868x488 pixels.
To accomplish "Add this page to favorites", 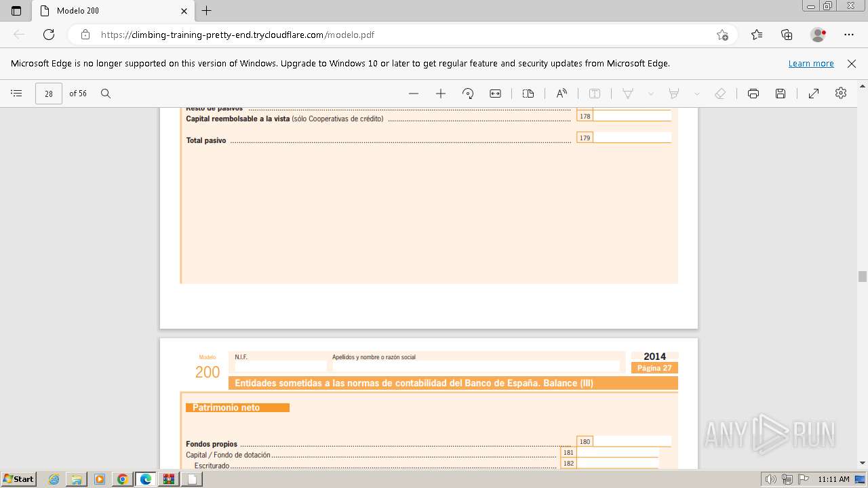I will coord(722,35).
